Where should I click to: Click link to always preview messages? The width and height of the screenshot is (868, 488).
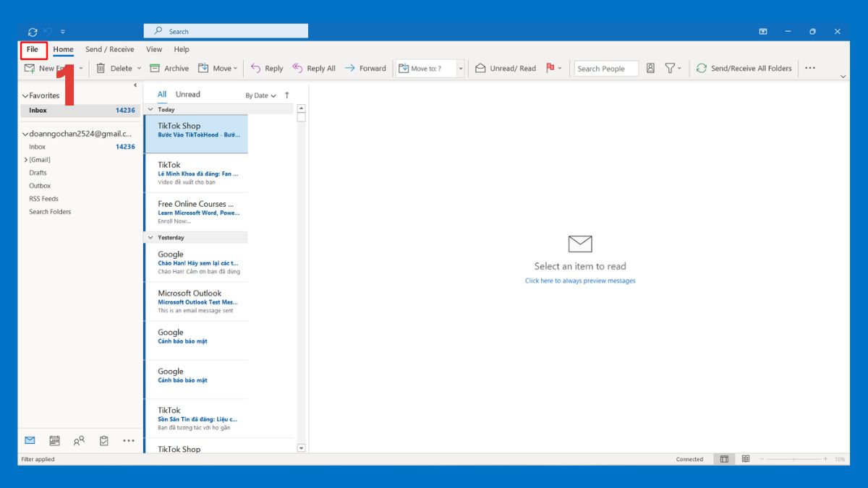(x=580, y=281)
